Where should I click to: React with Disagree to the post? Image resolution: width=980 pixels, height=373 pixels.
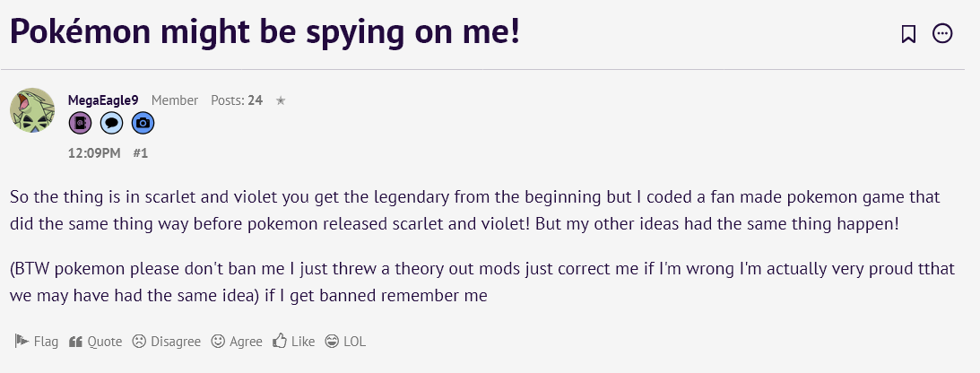[166, 342]
